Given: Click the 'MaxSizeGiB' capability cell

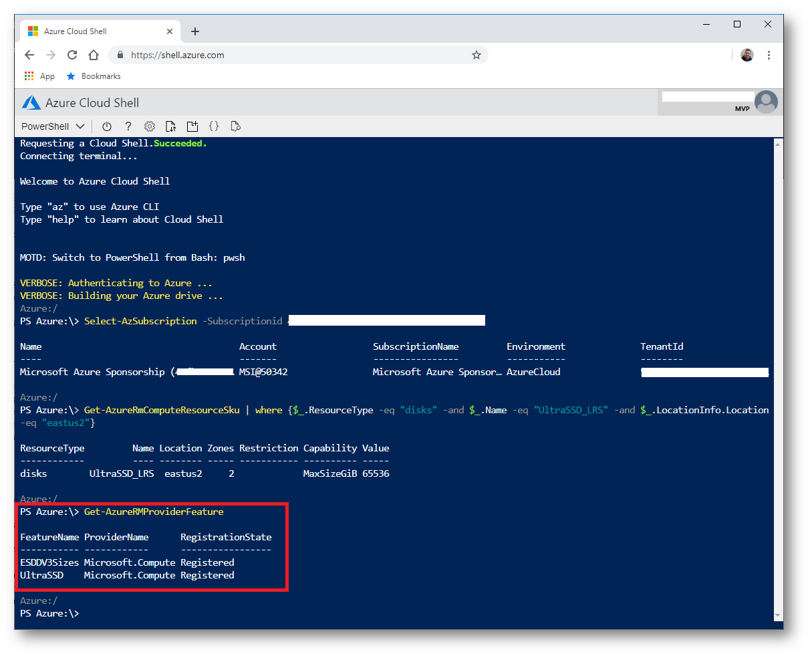Looking at the screenshot, I should coord(330,473).
